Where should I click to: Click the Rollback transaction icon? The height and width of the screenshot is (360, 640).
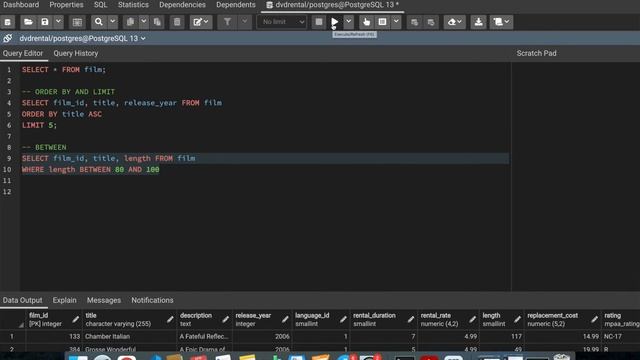[431, 22]
